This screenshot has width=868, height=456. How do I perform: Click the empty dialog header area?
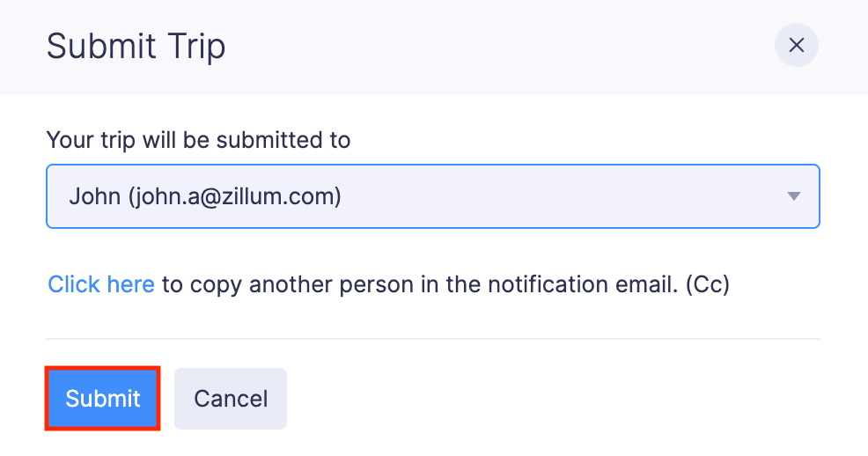pos(493,46)
